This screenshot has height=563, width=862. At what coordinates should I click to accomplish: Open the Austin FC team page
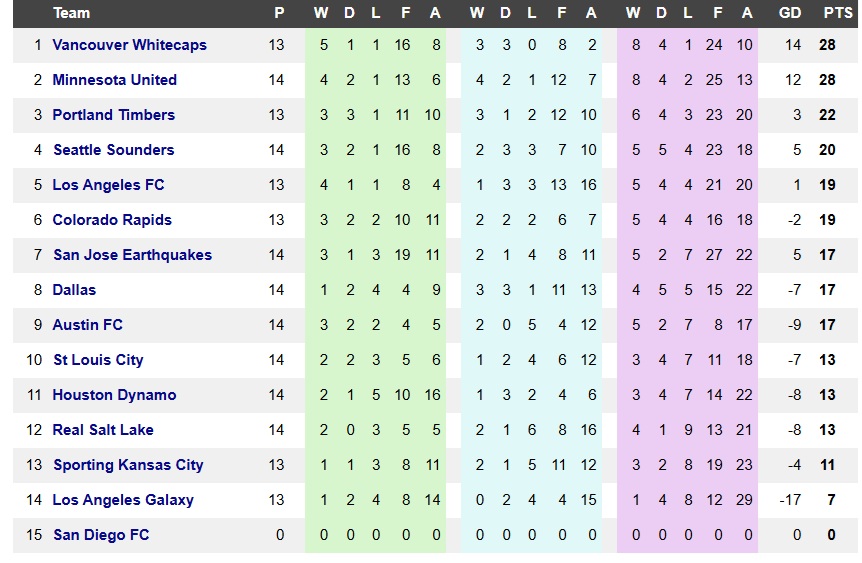87,325
